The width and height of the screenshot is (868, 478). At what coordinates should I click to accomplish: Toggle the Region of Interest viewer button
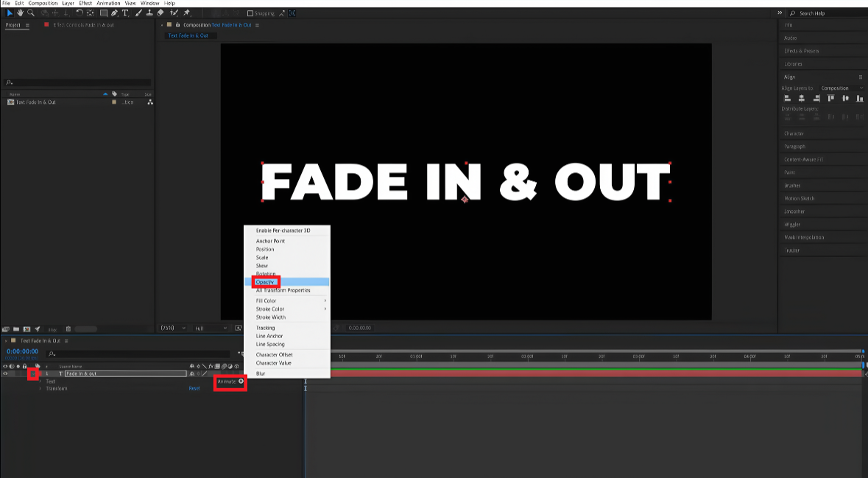(x=238, y=328)
